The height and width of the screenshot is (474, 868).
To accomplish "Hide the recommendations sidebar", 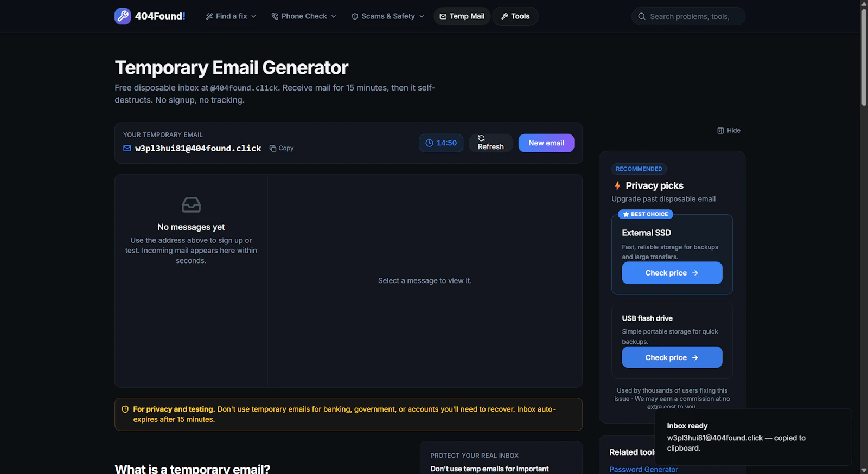I will (x=729, y=131).
